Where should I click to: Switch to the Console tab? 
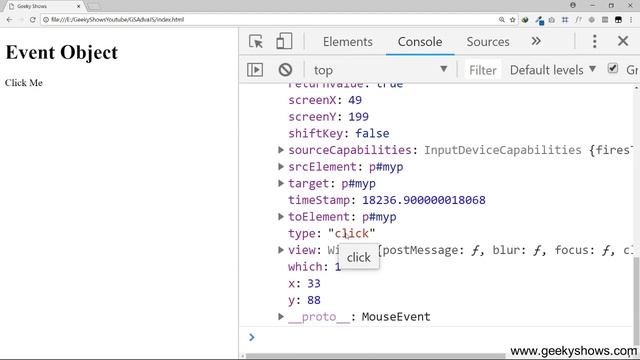coord(420,42)
